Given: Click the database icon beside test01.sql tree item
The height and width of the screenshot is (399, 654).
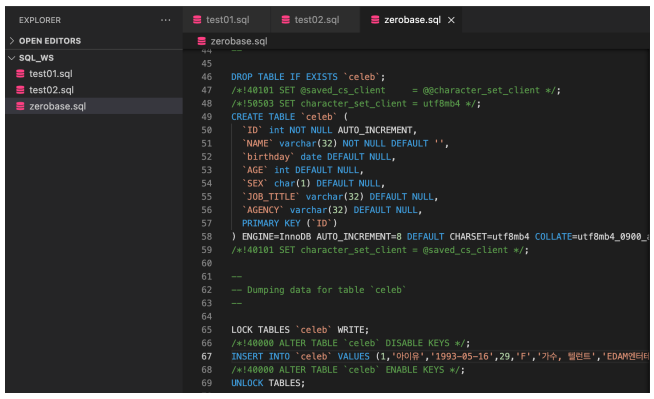Looking at the screenshot, I should pos(20,74).
